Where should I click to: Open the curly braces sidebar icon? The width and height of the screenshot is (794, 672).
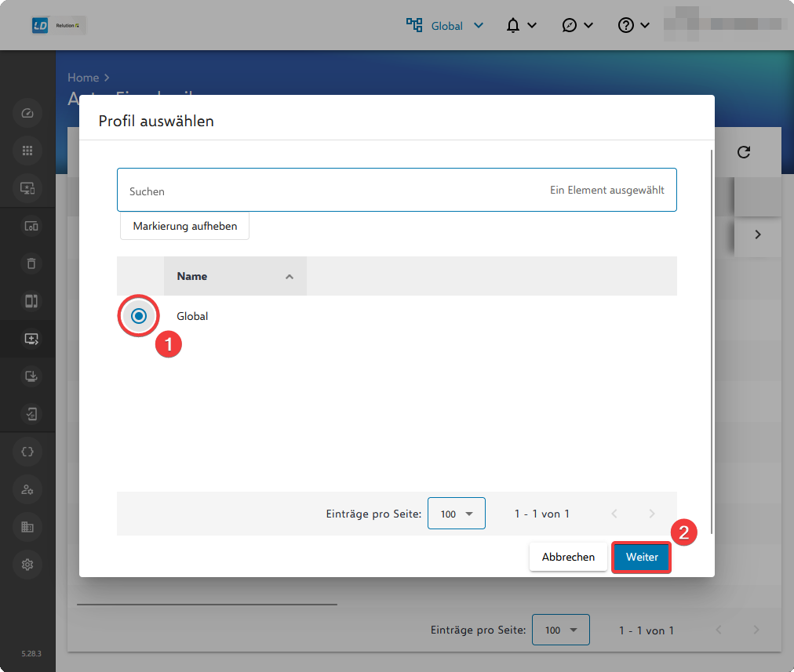[27, 452]
